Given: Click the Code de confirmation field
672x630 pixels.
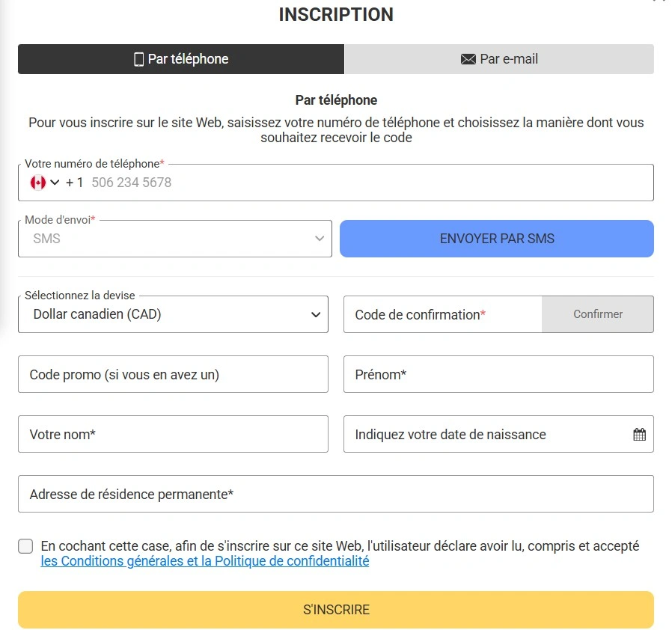Looking at the screenshot, I should click(x=443, y=314).
